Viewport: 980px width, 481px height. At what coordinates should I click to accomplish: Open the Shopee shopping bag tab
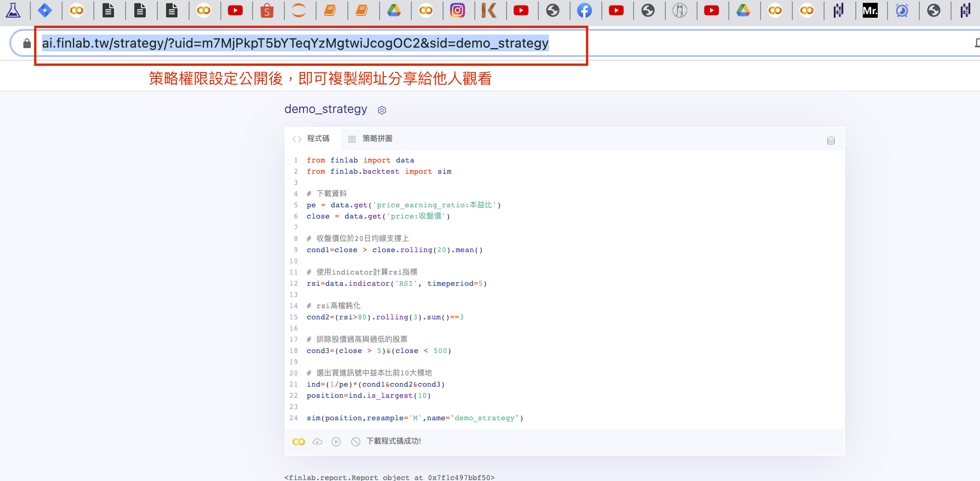point(267,10)
